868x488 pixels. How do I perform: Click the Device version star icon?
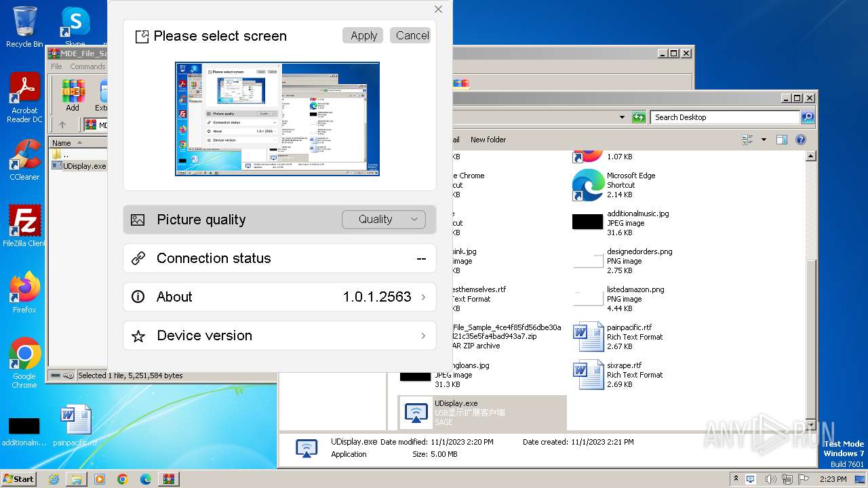(x=138, y=335)
